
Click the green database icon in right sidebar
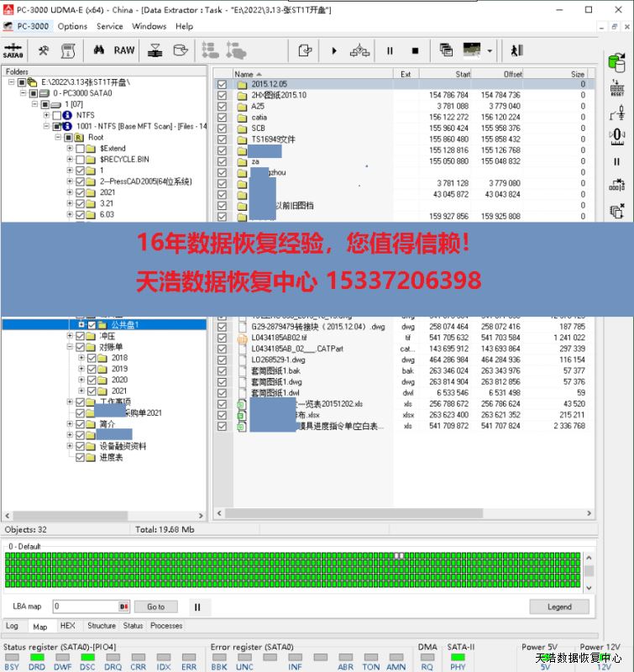point(616,62)
